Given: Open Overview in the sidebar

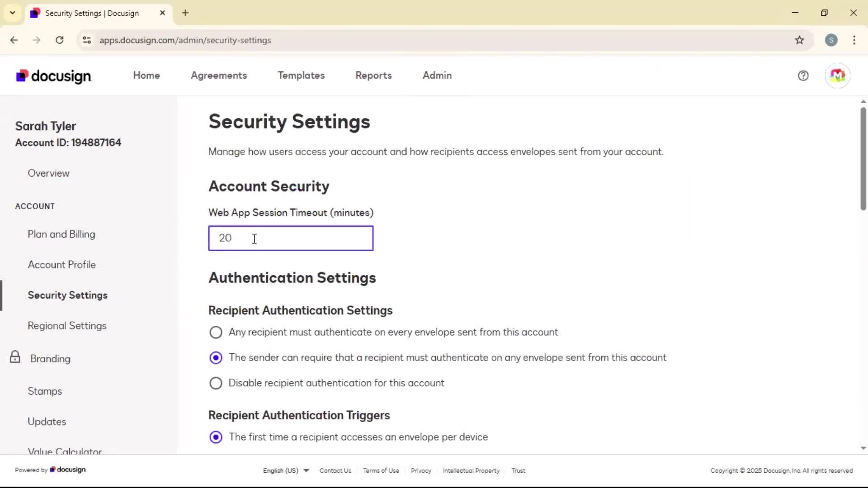Looking at the screenshot, I should 48,173.
